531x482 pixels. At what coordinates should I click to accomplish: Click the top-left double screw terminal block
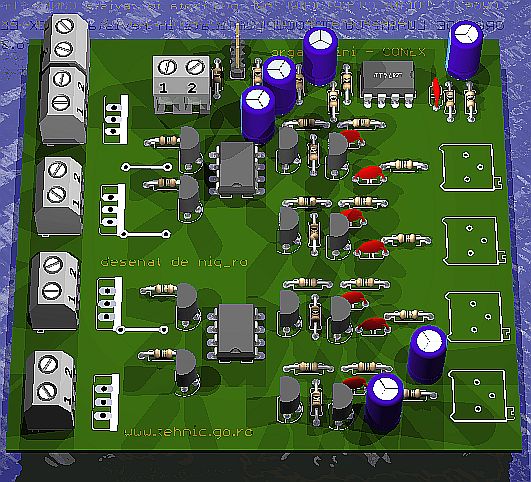pos(64,80)
